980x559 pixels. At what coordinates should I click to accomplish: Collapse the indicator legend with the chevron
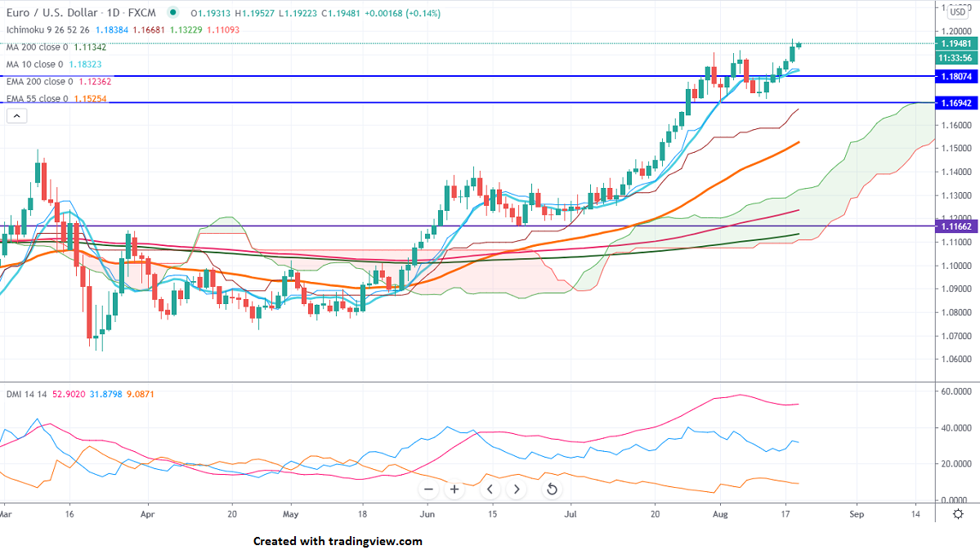(x=17, y=115)
